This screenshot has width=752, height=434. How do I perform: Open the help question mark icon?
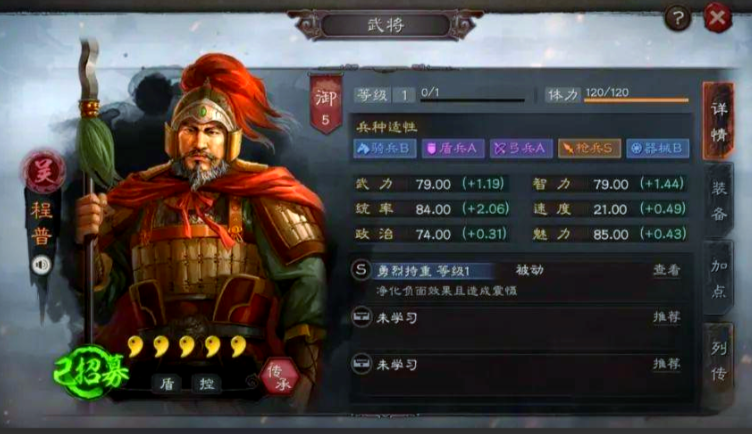677,19
